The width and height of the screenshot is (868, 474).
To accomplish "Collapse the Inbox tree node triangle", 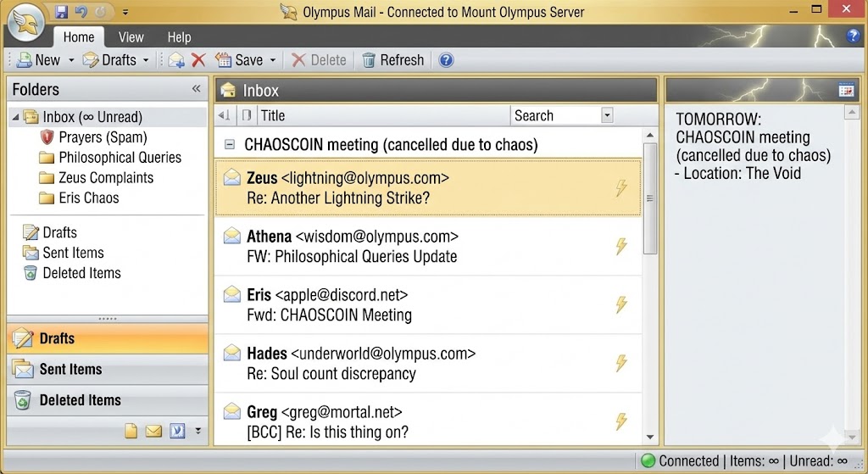I will pyautogui.click(x=15, y=117).
